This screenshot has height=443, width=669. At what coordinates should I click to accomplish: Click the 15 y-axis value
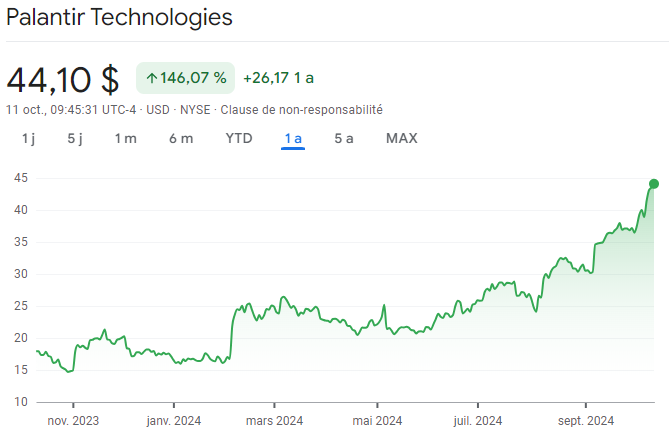pos(21,370)
